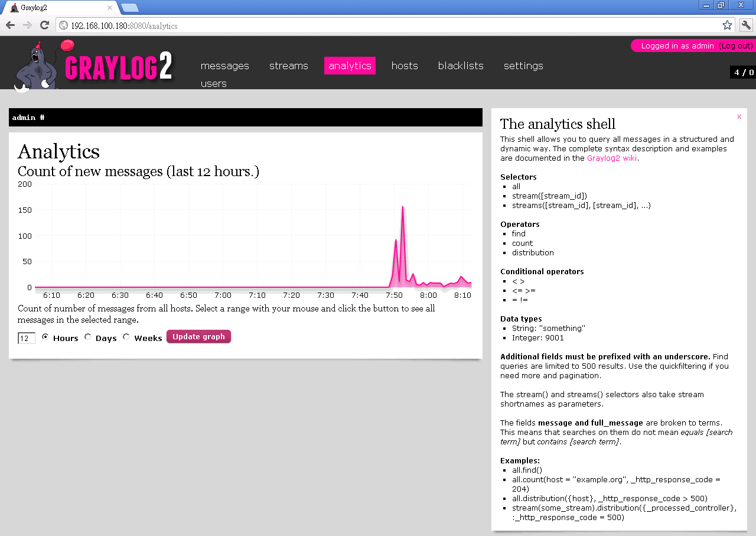Click the 'count' operator text
756x536 pixels.
(x=522, y=243)
